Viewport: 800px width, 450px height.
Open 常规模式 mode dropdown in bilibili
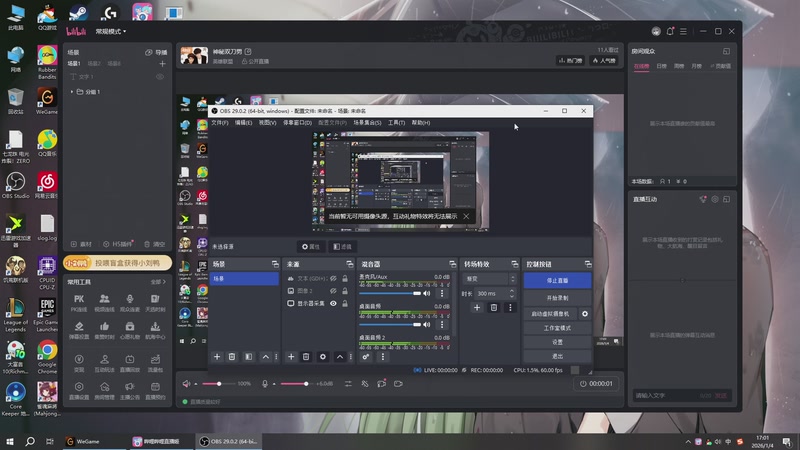coord(111,31)
